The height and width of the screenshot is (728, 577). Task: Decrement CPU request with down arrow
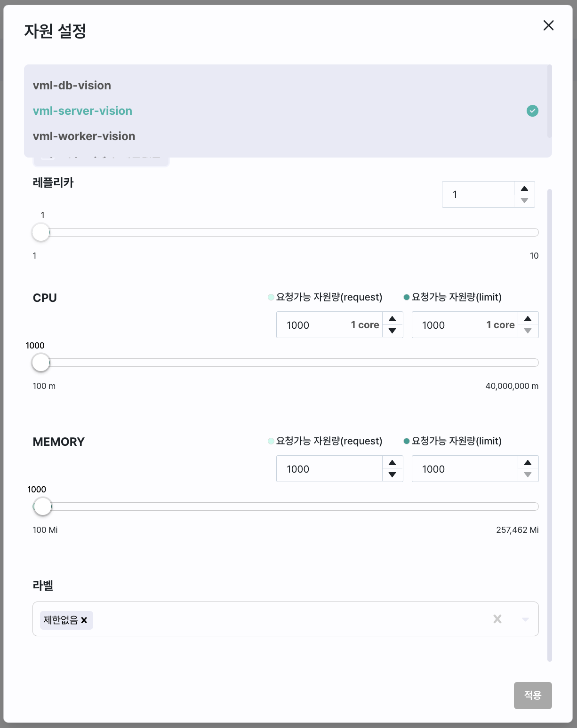coord(393,331)
